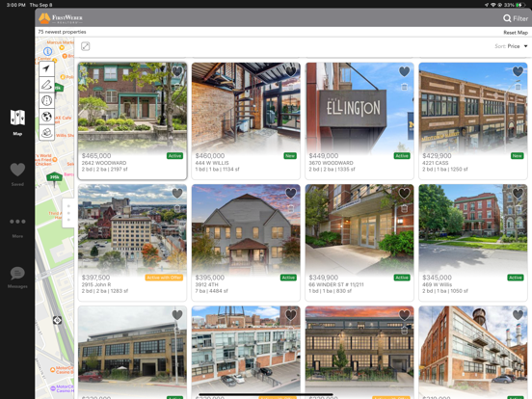Favorite the bottom-row fourth listing heart
Image resolution: width=532 pixels, height=399 pixels.
518,315
